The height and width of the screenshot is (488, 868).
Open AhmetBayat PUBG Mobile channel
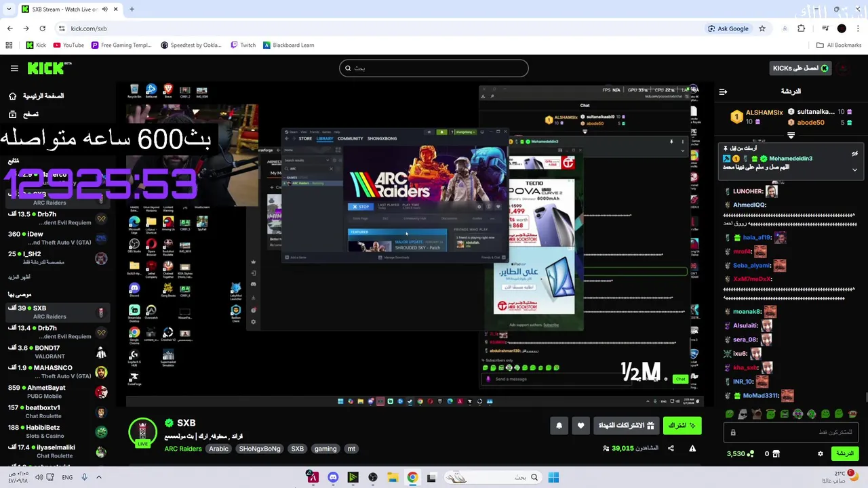pos(56,392)
